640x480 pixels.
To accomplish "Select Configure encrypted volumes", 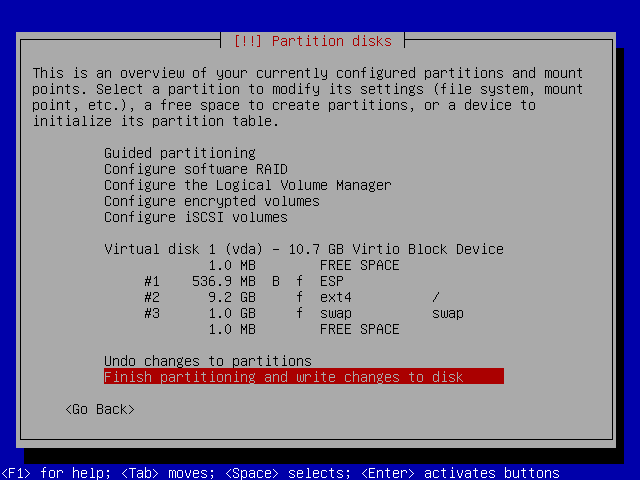I will (x=212, y=201).
